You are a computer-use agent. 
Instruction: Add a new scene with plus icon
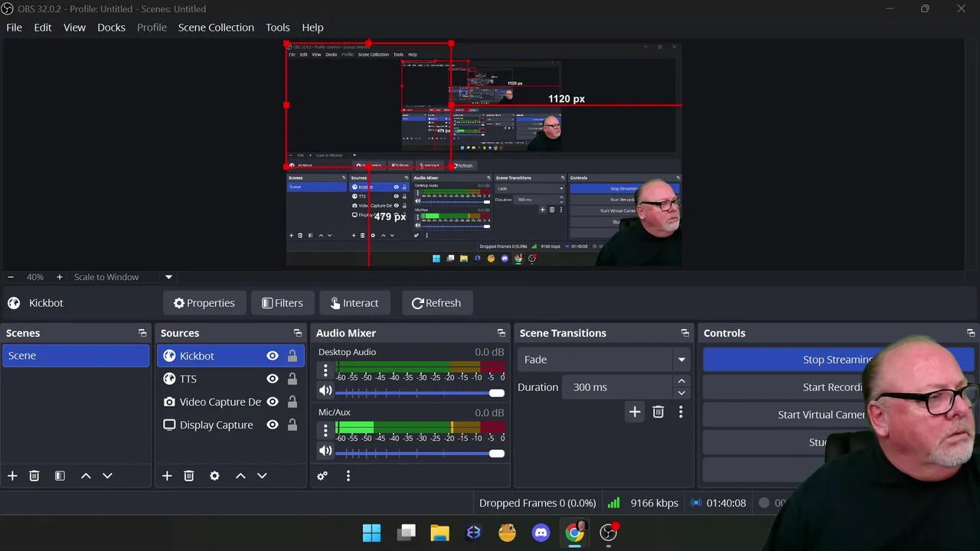12,476
